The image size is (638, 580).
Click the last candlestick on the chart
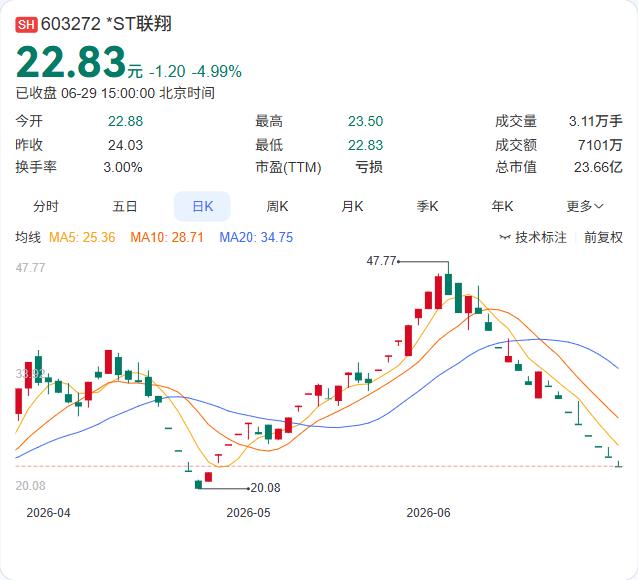click(x=618, y=464)
